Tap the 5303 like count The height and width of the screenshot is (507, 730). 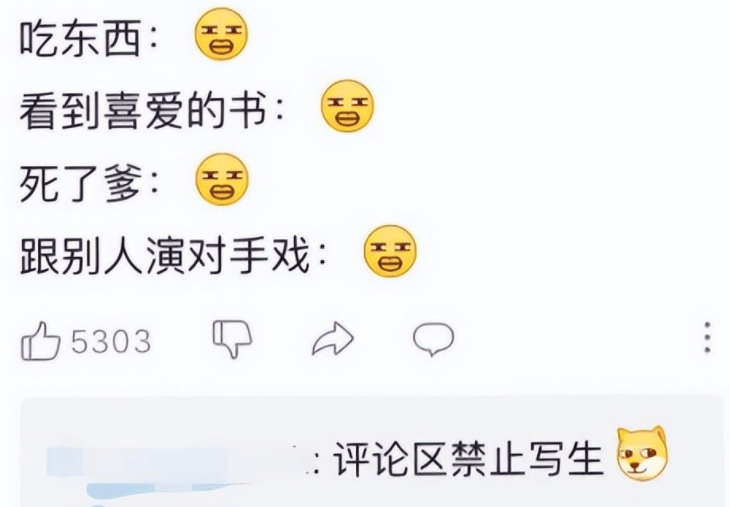(x=111, y=341)
